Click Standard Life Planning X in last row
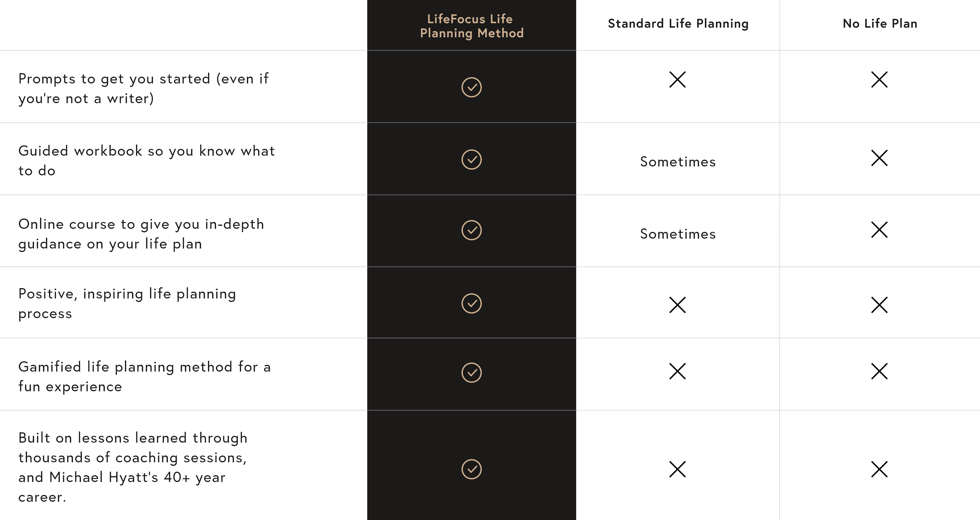The width and height of the screenshot is (980, 520). [677, 469]
